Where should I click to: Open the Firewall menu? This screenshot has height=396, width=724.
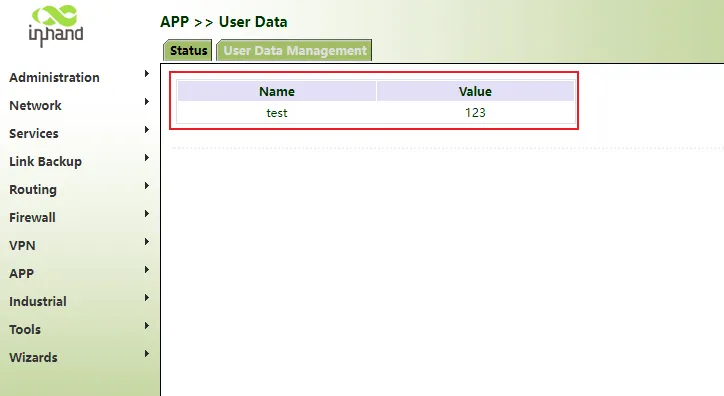coord(32,218)
